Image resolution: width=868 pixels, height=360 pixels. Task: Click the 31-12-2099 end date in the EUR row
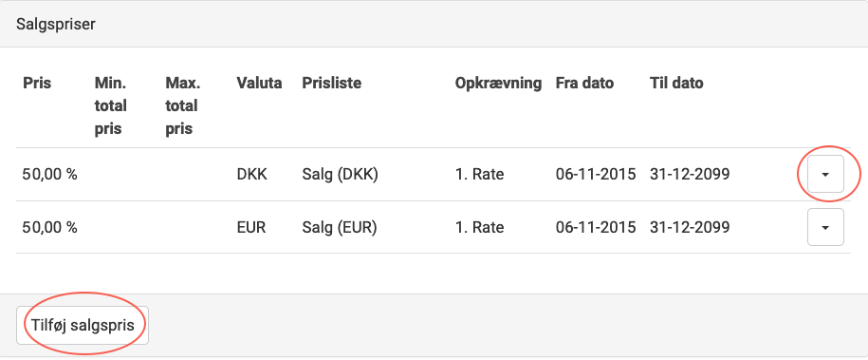tap(690, 227)
